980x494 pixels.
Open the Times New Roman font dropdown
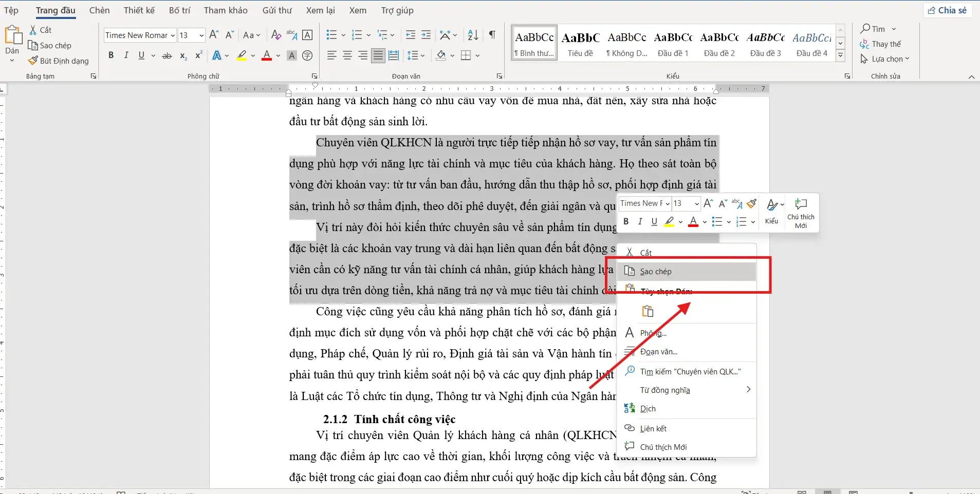click(x=173, y=35)
